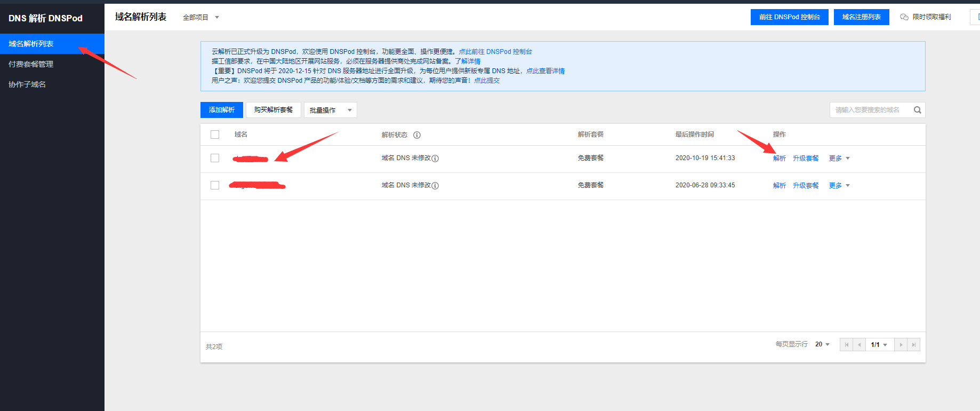Screen dimensions: 980x411
Task: Go to last page of pagination
Action: 914,345
